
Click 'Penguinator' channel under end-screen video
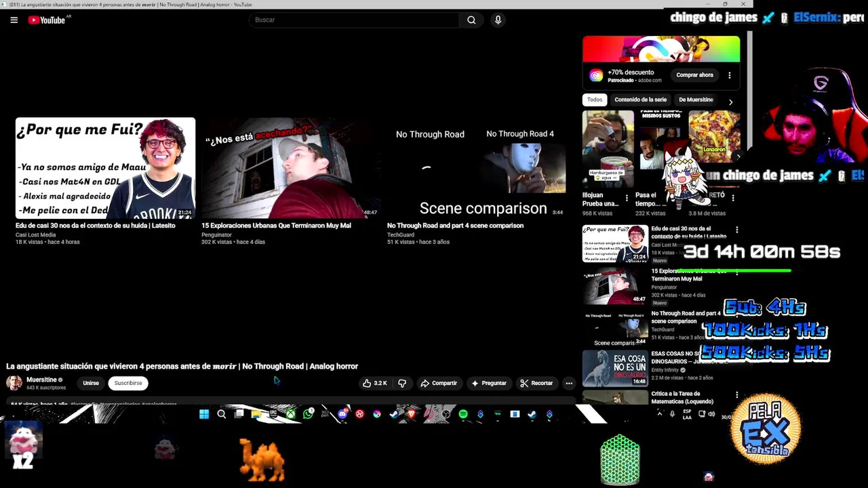216,235
